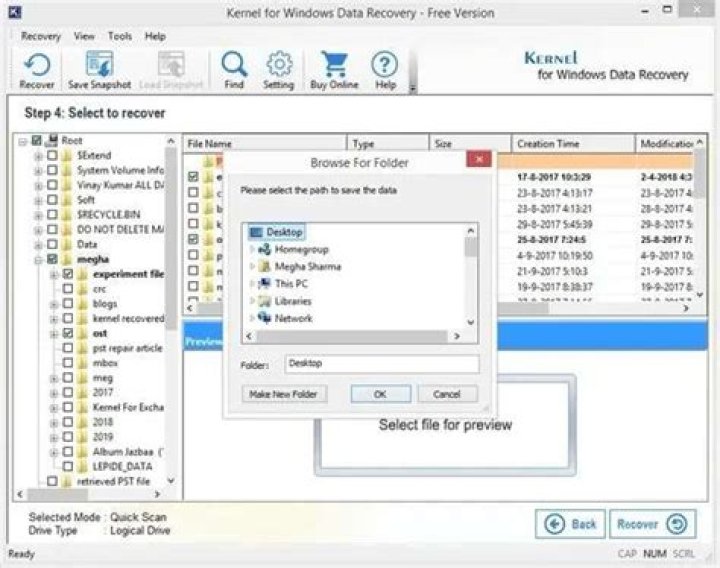Viewport: 720px width, 568px height.
Task: Click the Size column header
Action: tap(470, 144)
